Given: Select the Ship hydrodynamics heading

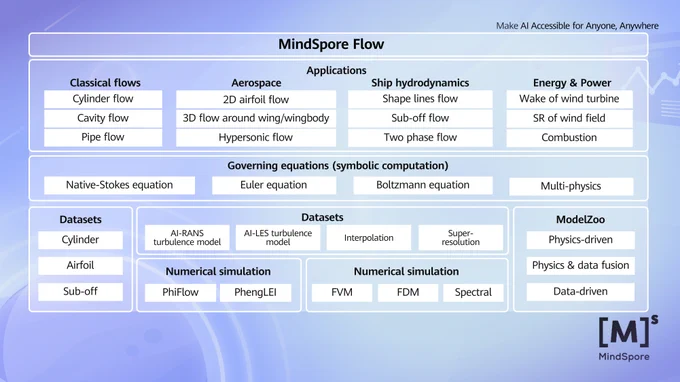Looking at the screenshot, I should (x=420, y=83).
